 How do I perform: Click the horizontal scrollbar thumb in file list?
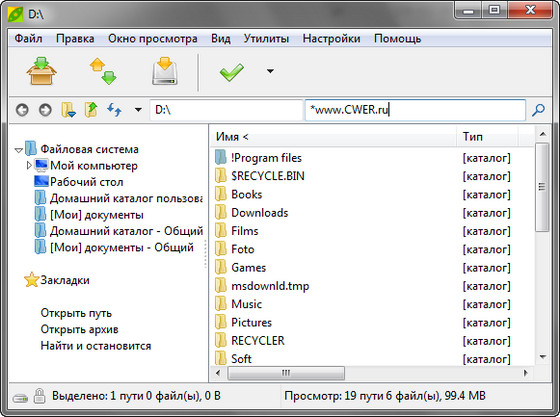pyautogui.click(x=286, y=373)
